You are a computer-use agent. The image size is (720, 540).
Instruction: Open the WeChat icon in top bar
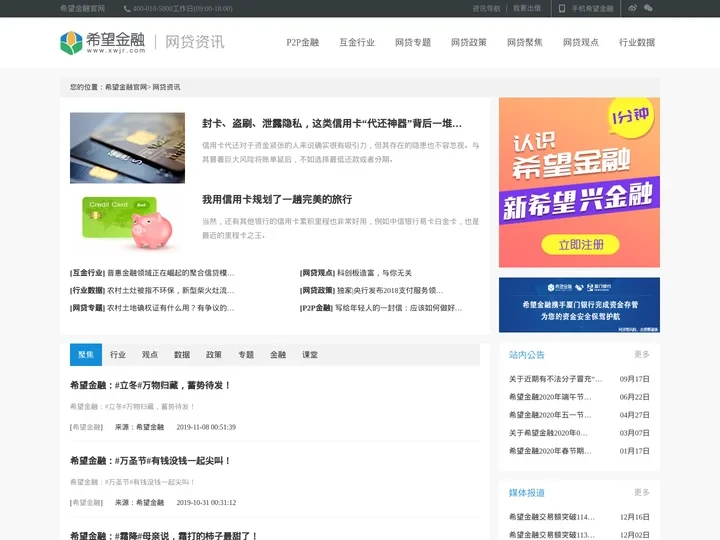648,8
